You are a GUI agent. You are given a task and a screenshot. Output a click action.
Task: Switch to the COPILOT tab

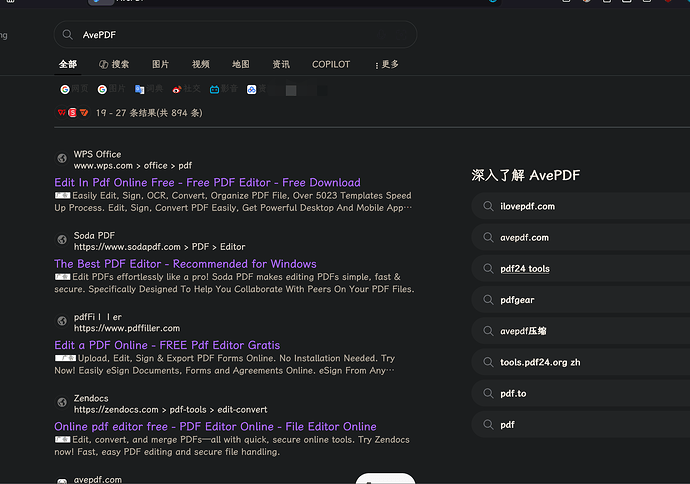tap(331, 64)
